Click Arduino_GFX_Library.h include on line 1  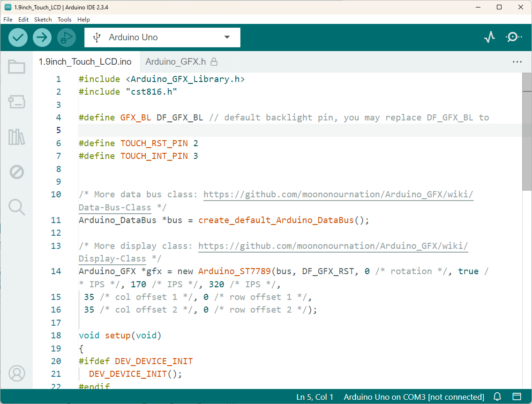coord(185,79)
